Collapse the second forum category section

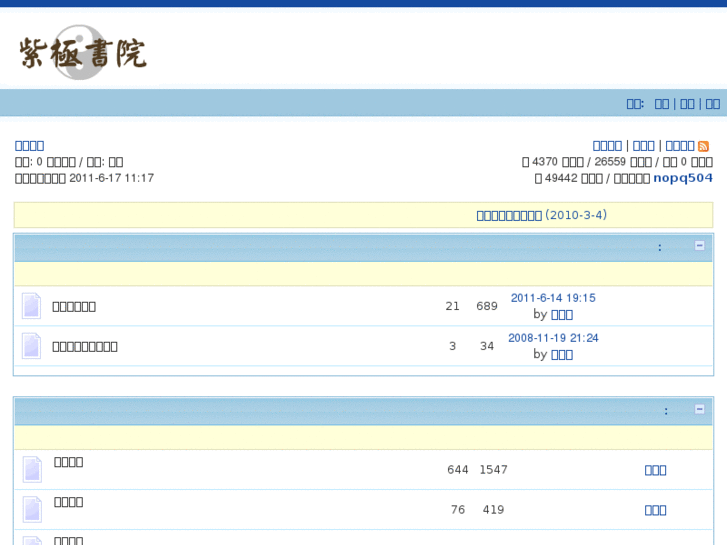click(700, 409)
